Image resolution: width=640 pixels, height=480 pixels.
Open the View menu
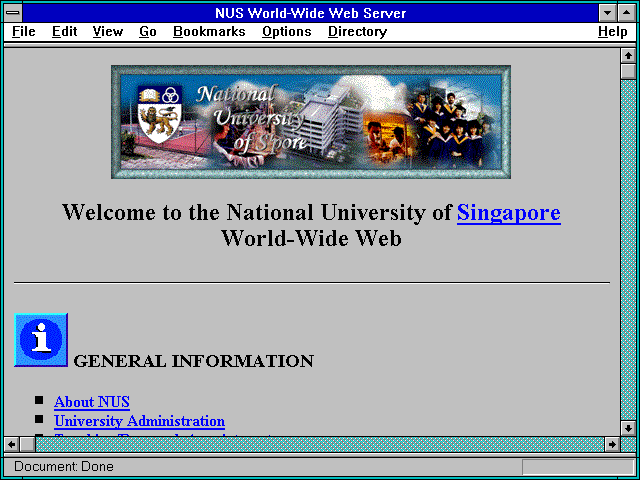[x=108, y=31]
